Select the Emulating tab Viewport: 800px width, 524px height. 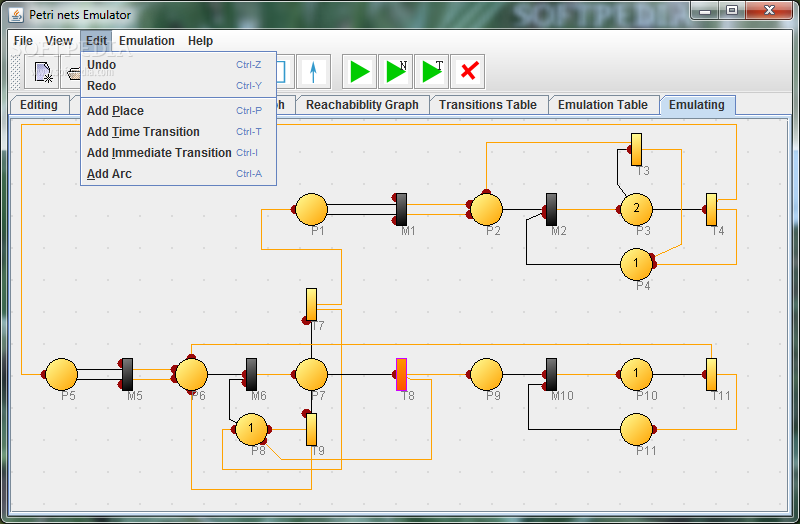(x=697, y=105)
